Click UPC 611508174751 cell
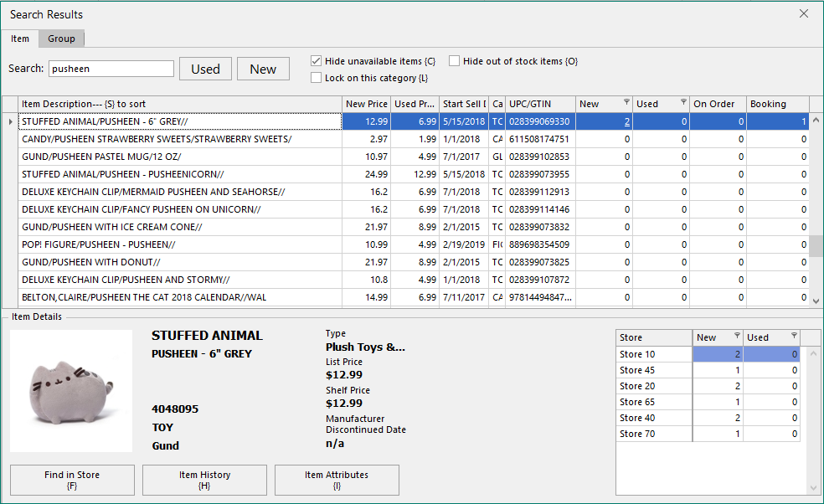The width and height of the screenshot is (824, 504). pyautogui.click(x=540, y=139)
